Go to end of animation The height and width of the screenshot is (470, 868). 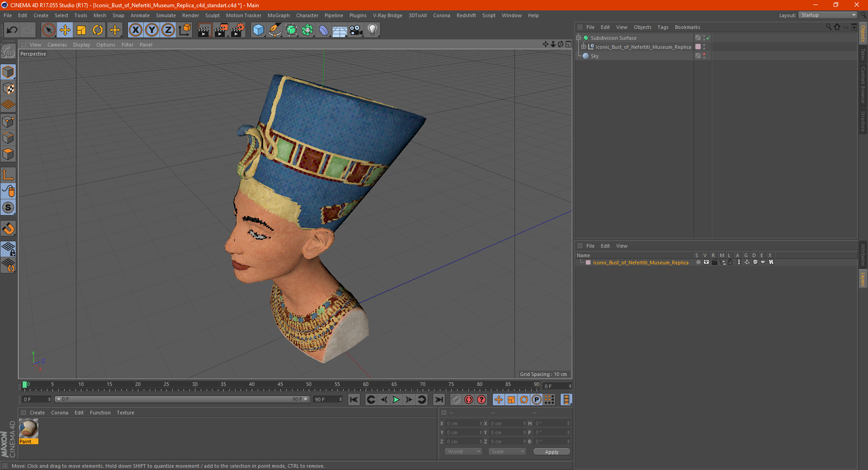coord(439,399)
